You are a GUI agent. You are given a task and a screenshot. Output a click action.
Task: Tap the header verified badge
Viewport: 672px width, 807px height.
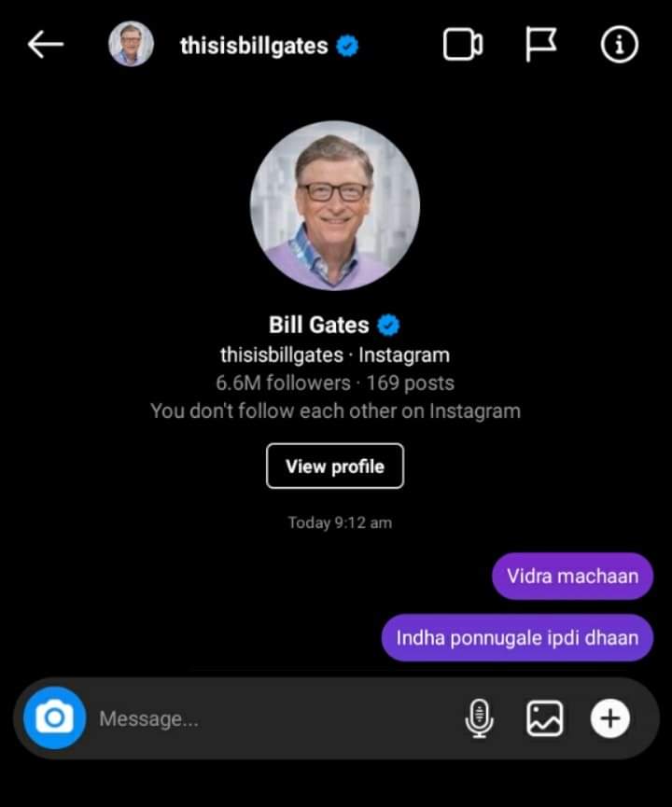click(348, 46)
